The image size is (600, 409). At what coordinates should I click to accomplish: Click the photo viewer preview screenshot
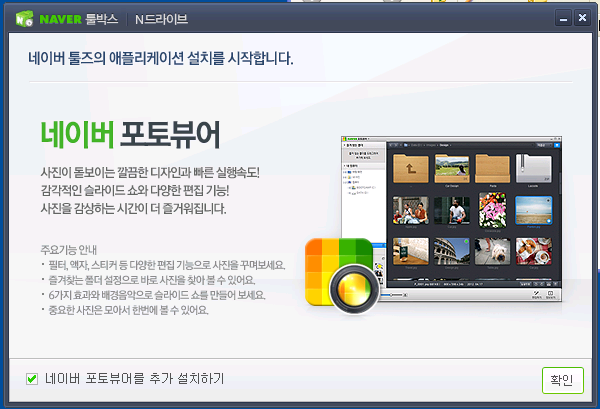point(452,218)
